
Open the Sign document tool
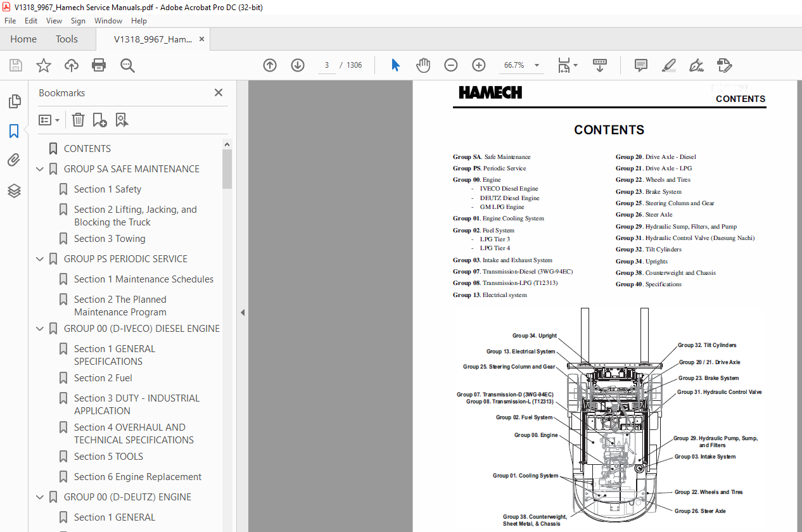pyautogui.click(x=696, y=65)
